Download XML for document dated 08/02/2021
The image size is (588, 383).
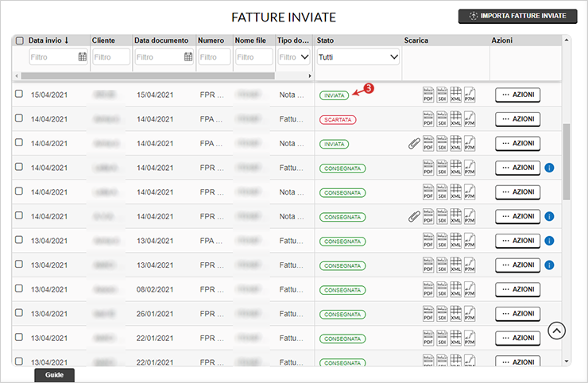click(x=455, y=290)
